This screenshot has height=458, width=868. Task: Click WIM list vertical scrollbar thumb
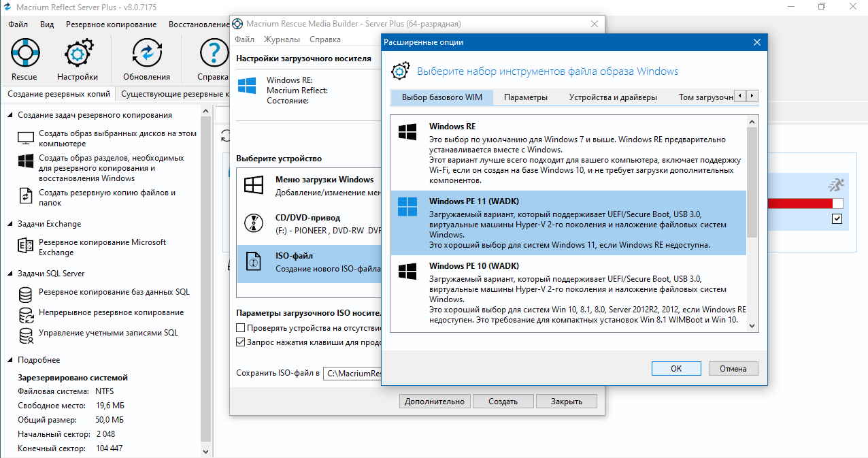(x=752, y=182)
